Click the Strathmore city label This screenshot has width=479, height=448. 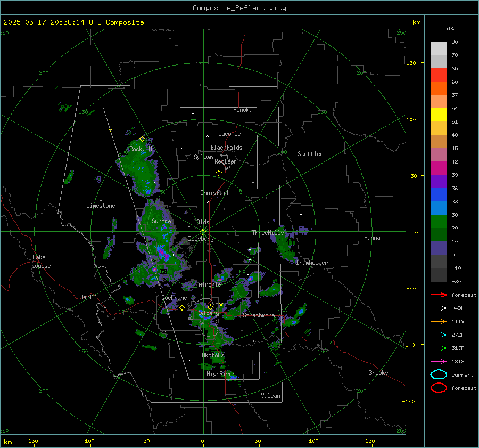click(x=259, y=315)
